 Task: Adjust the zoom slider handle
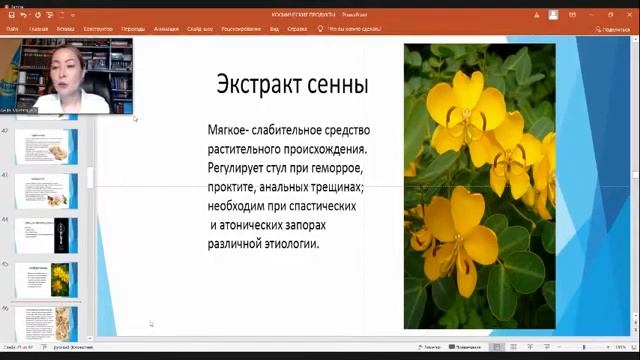coord(584,347)
